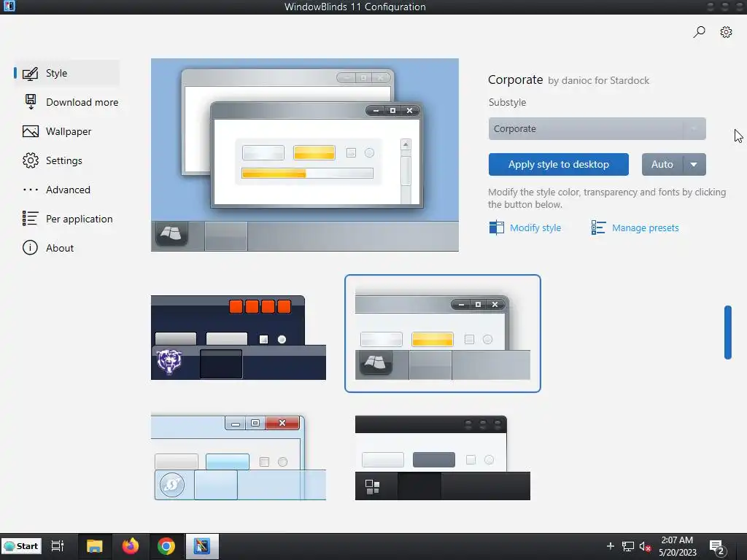Open the Advanced section

[x=66, y=190]
